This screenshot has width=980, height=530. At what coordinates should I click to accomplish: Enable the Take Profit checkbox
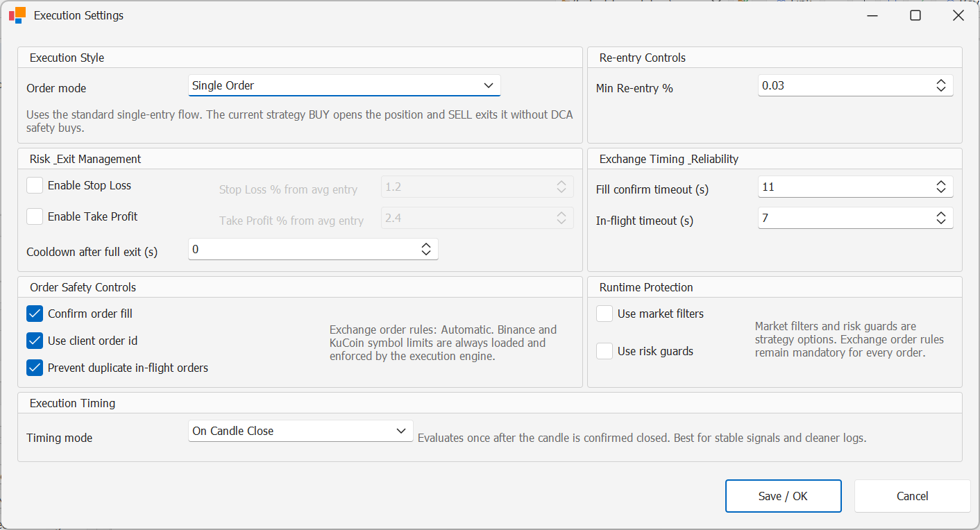[x=35, y=216]
